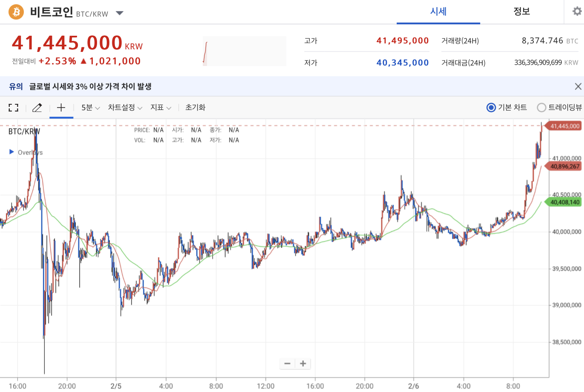Switch to the 정보 tab
The image size is (584, 392).
[x=522, y=12]
